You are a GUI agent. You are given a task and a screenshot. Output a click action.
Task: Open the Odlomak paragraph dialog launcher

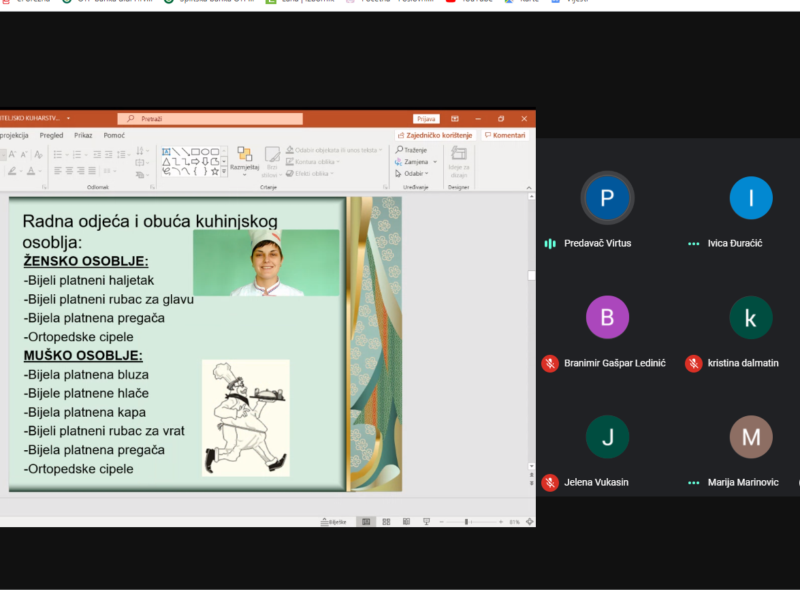pos(152,187)
